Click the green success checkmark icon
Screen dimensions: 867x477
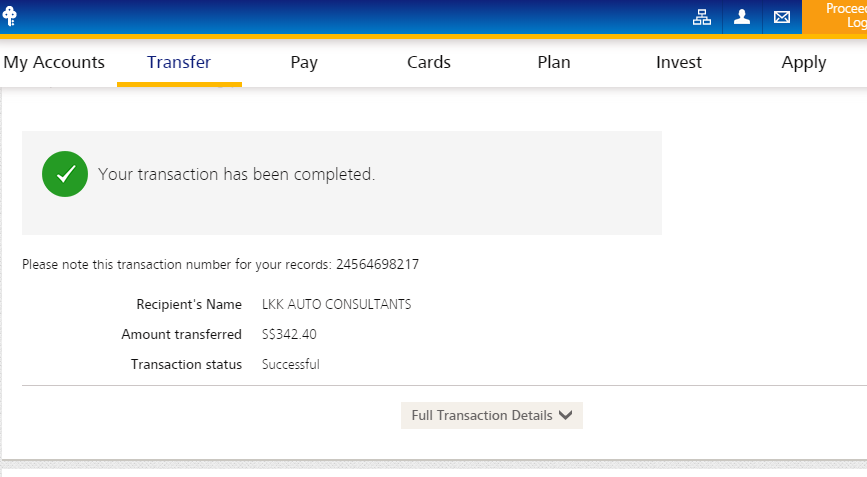point(65,174)
